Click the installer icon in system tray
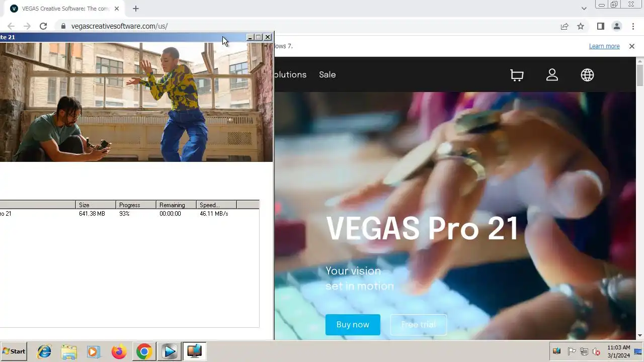The width and height of the screenshot is (644, 362). (557, 351)
